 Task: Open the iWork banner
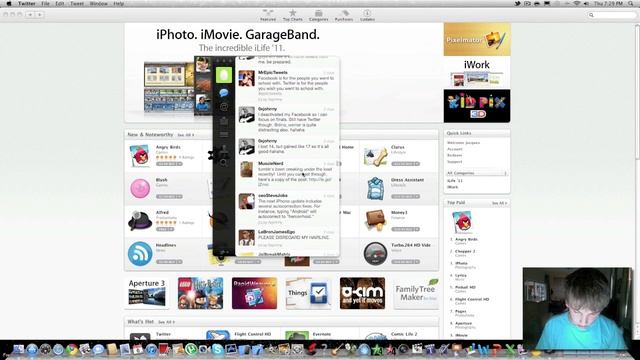tap(477, 73)
